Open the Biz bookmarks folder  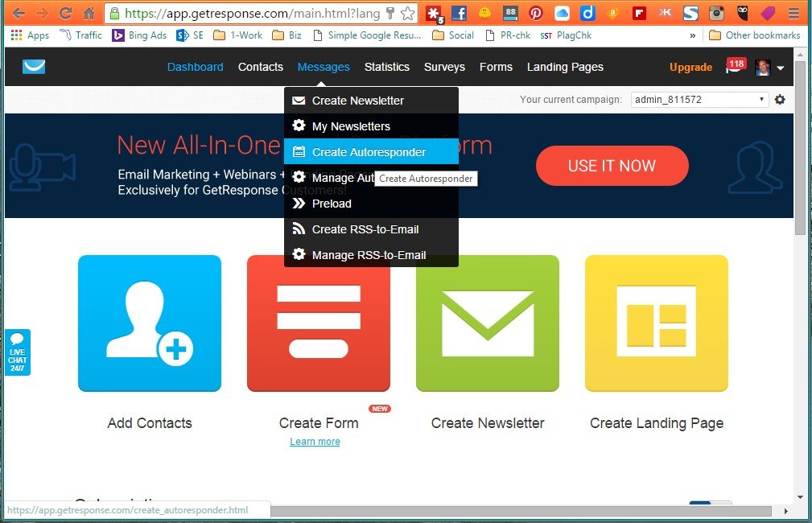pos(286,35)
